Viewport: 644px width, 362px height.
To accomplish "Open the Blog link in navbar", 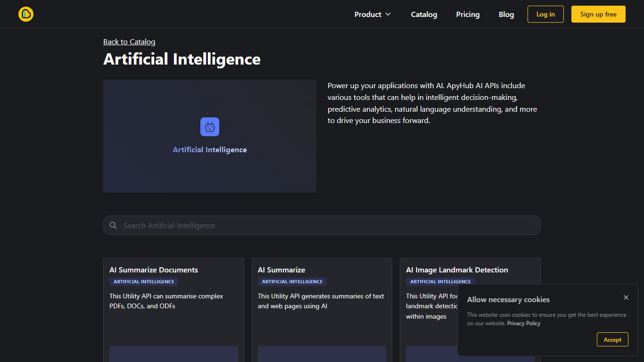I will [506, 15].
